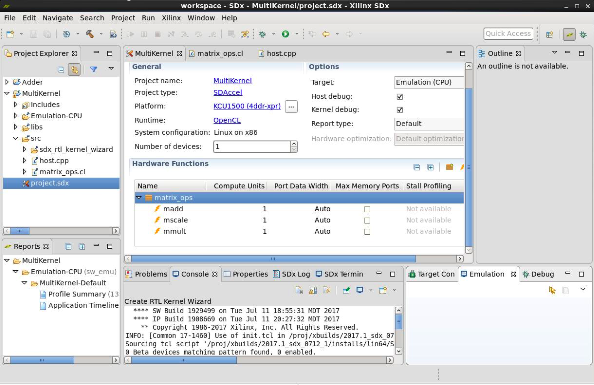Open the Xilinx menu
The width and height of the screenshot is (594, 385).
click(x=171, y=18)
